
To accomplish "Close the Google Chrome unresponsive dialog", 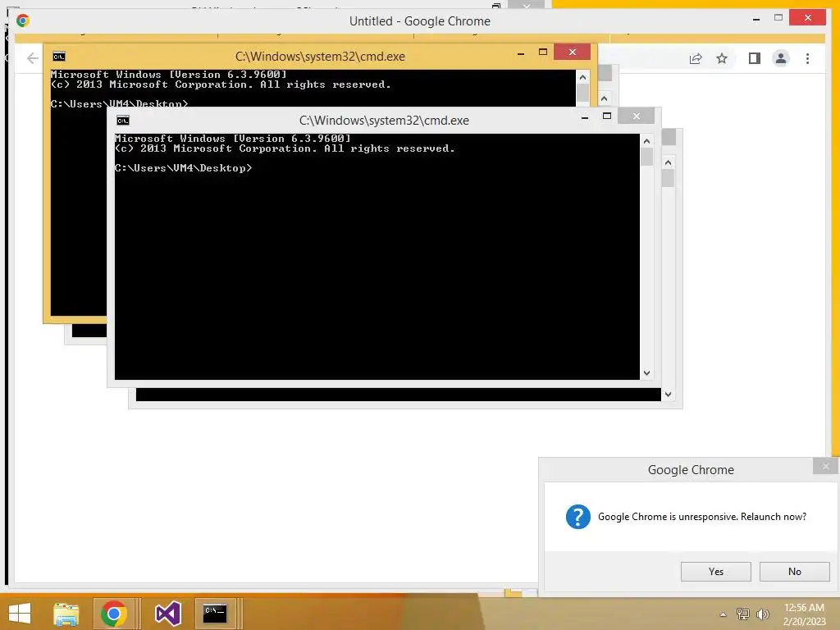I will 825,466.
